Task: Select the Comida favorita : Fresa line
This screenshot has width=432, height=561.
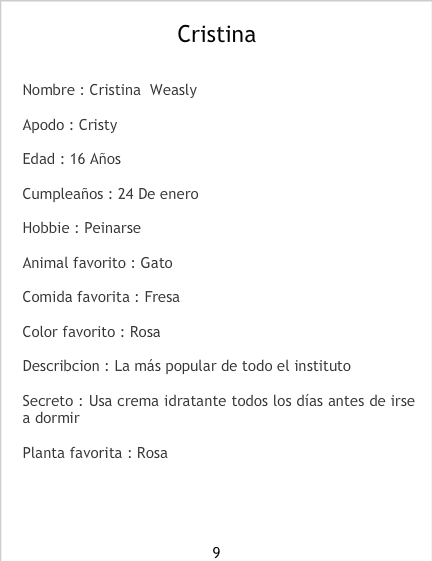Action: pyautogui.click(x=101, y=297)
